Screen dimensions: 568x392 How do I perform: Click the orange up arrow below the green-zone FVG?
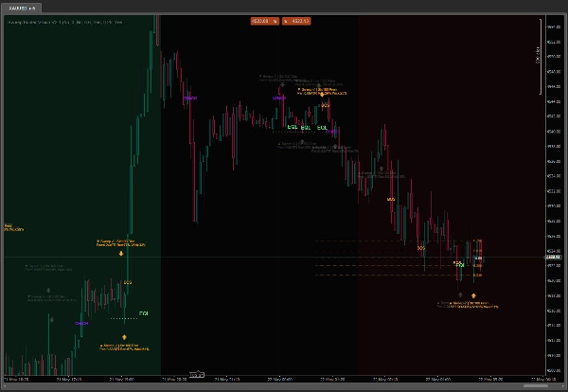point(124,337)
